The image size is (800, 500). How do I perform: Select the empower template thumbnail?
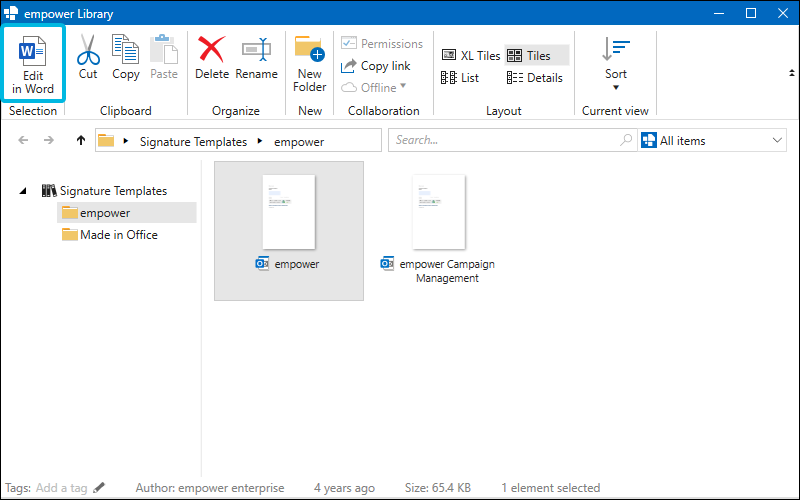tap(289, 212)
